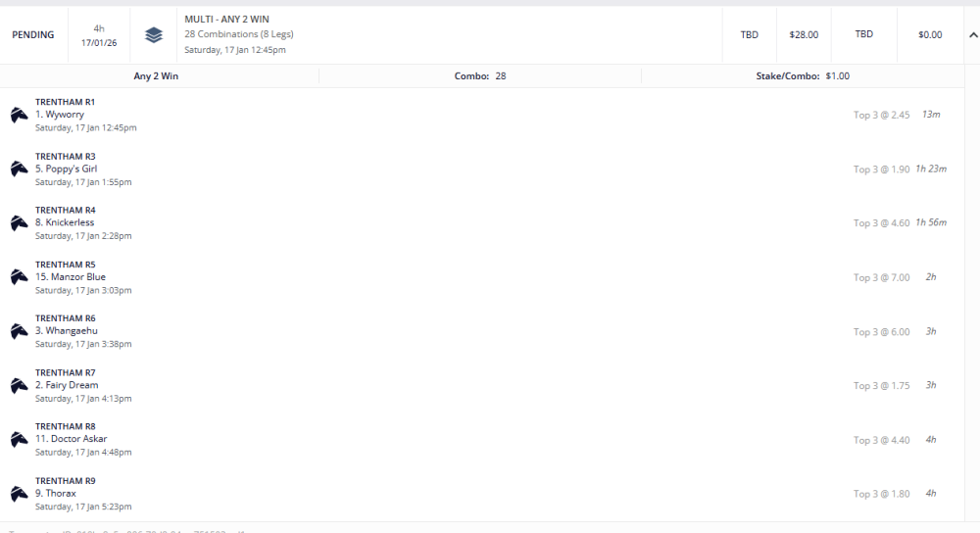
Task: Open the Trentham R5 race link
Action: tap(65, 265)
